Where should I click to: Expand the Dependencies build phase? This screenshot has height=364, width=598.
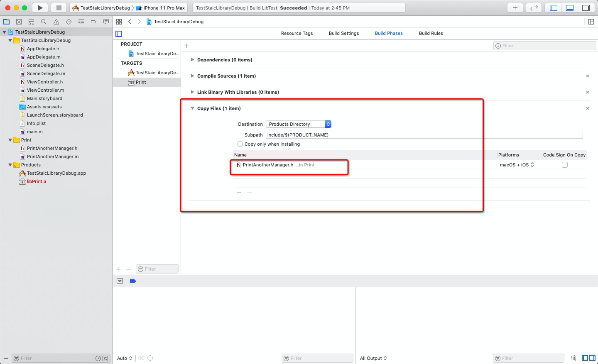point(192,60)
